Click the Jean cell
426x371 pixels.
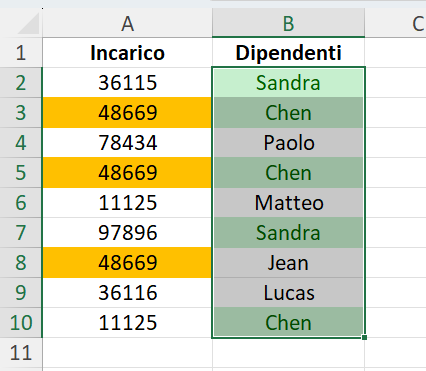(x=288, y=262)
